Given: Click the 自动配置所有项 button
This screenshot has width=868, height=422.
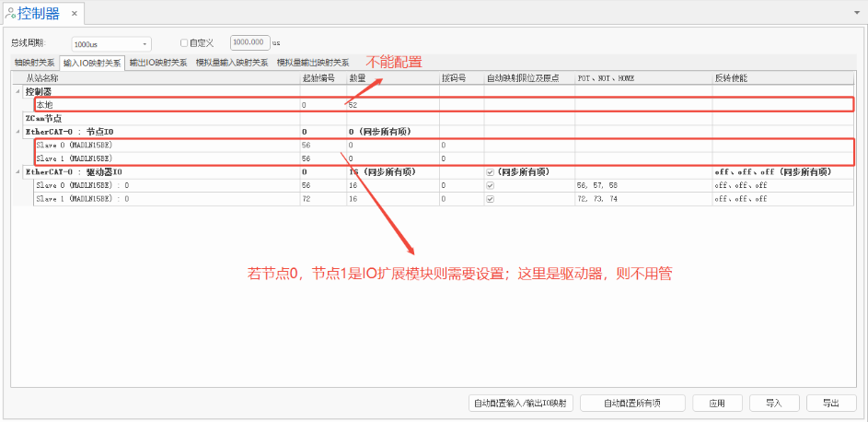Looking at the screenshot, I should click(x=632, y=404).
